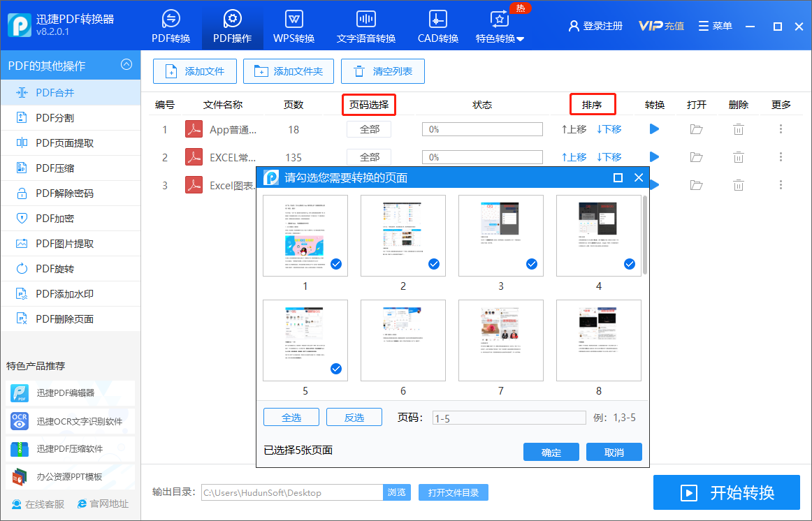Open the CAD转换 tab
The width and height of the screenshot is (812, 521).
click(x=438, y=26)
